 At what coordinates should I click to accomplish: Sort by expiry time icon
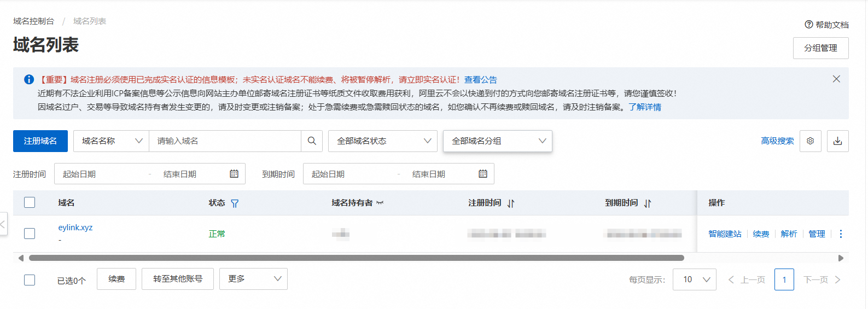[648, 203]
